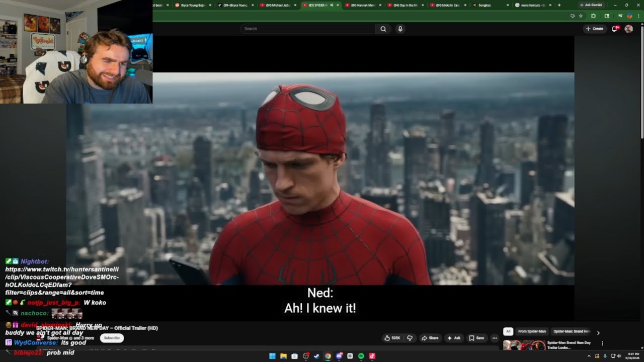The height and width of the screenshot is (362, 644).
Task: Dislike the Spider-Man trailer video
Action: (x=410, y=338)
